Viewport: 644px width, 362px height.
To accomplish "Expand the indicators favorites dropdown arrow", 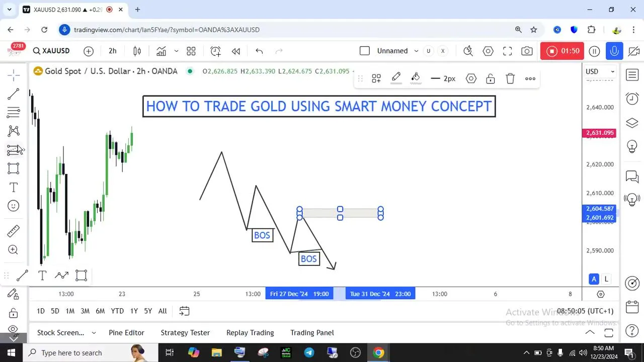I will coord(176,51).
